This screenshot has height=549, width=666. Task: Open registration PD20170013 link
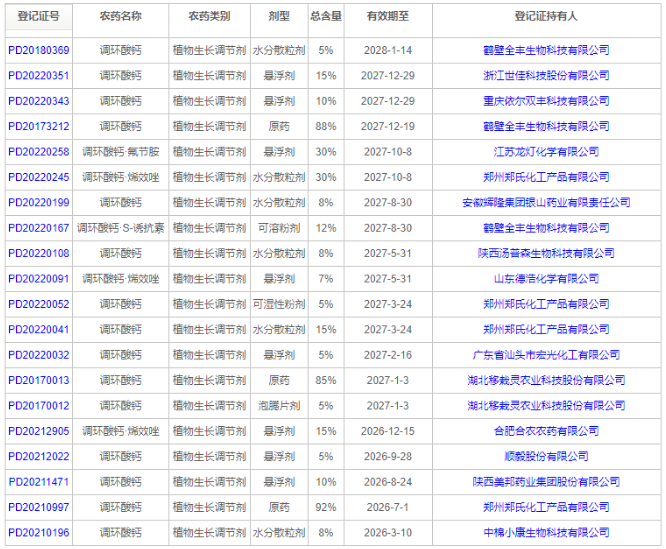pyautogui.click(x=39, y=380)
